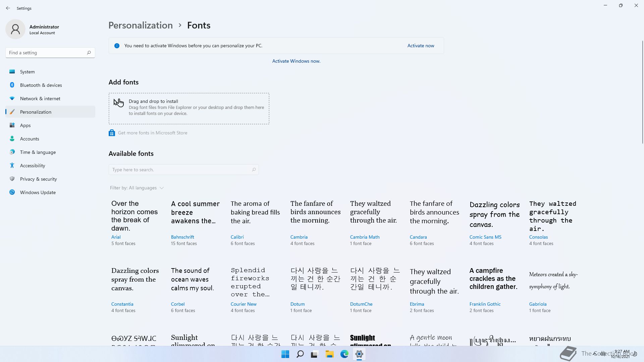
Task: Click the Administrator profile avatar
Action: [15, 29]
